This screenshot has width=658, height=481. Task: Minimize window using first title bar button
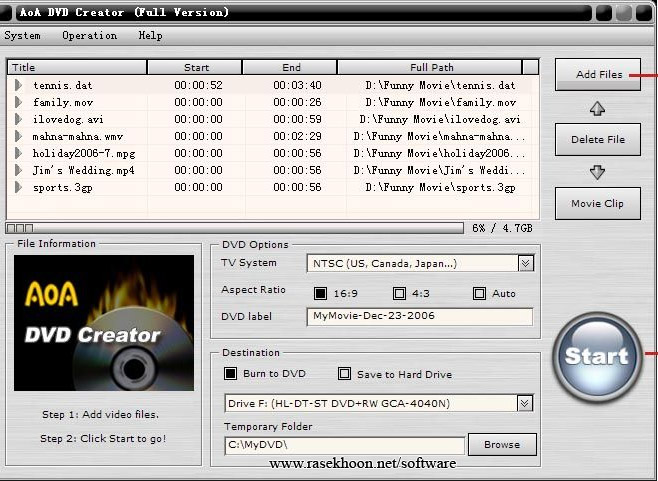[604, 13]
